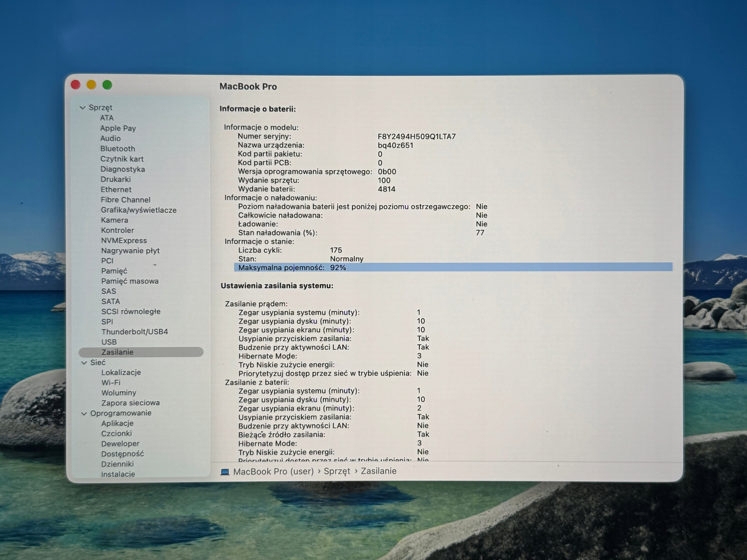
Task: Open Aplikacje under Oprogramowanie
Action: pyautogui.click(x=118, y=423)
